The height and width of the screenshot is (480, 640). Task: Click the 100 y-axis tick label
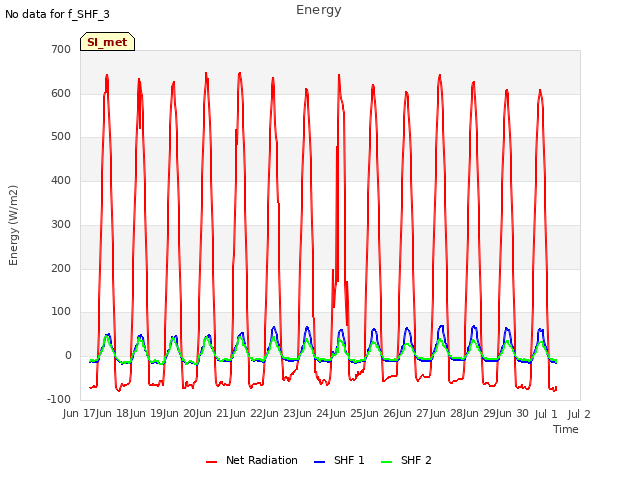coord(61,312)
